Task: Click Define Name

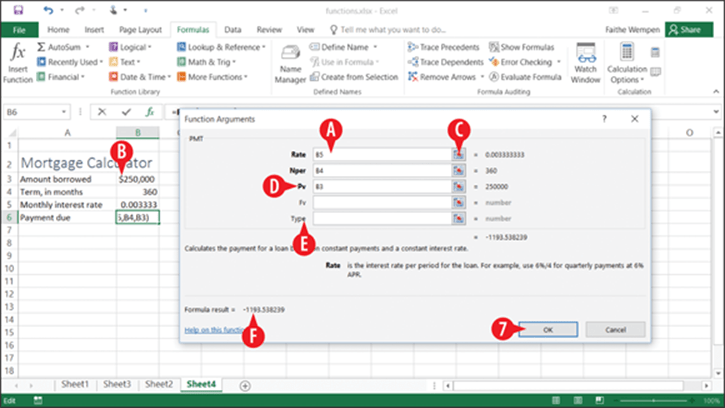Action: [344, 47]
